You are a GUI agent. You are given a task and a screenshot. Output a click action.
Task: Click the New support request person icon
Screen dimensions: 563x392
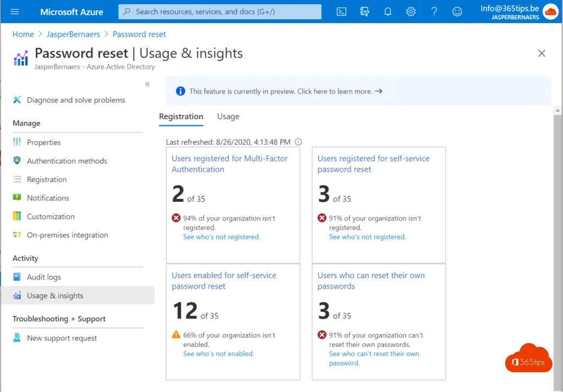click(x=17, y=338)
